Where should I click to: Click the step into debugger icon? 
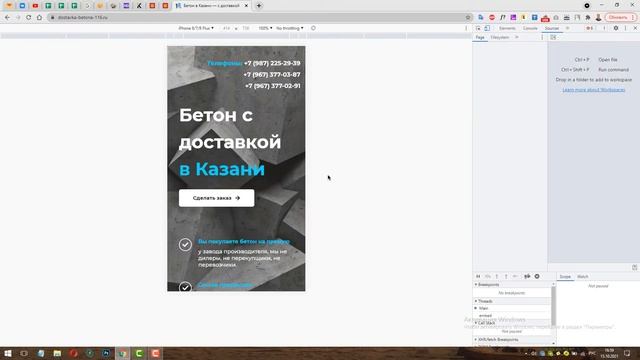pos(497,276)
